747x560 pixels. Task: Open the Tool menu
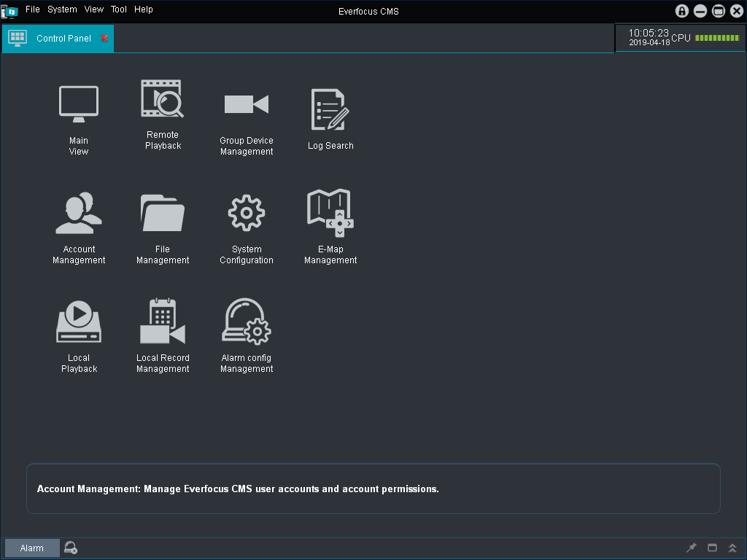pos(118,9)
